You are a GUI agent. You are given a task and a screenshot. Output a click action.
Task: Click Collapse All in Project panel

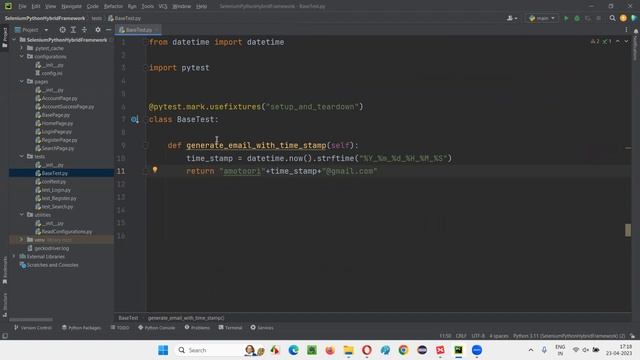point(84,30)
